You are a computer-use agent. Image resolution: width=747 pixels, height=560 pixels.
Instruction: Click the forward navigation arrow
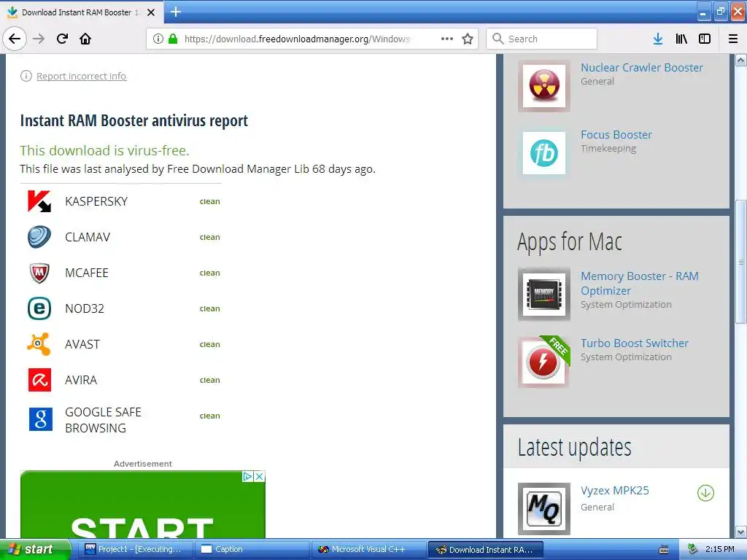tap(39, 39)
